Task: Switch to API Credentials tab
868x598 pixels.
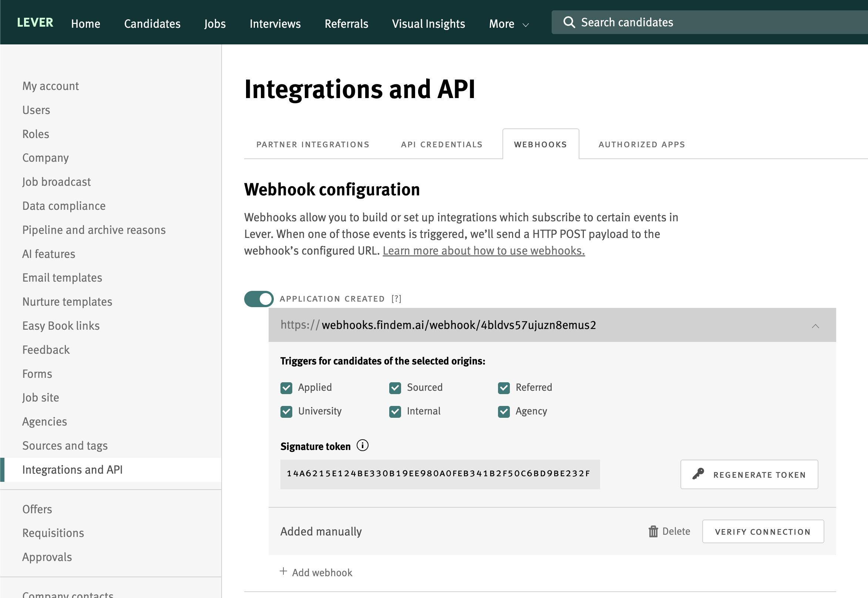Action: pos(442,145)
